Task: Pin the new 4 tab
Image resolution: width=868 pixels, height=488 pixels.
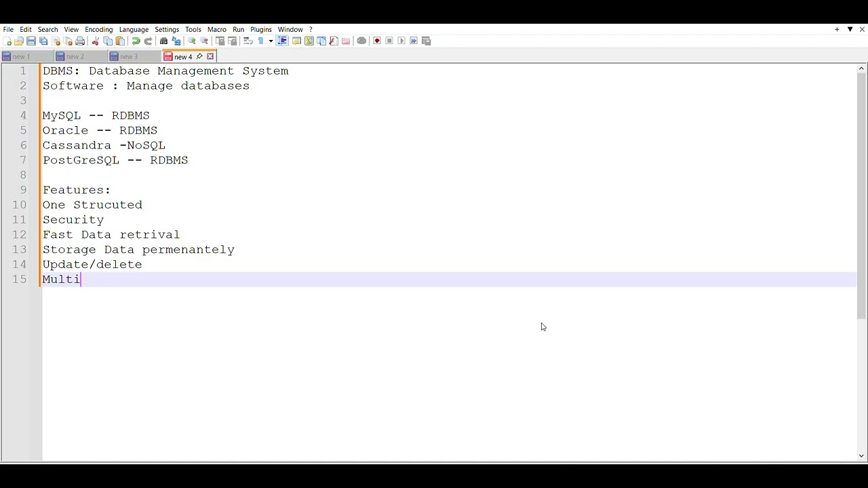Action: pos(199,56)
